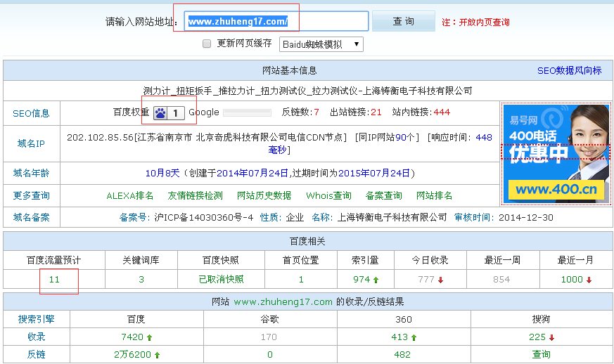Click the 查询 search button
614x364 pixels.
click(404, 22)
